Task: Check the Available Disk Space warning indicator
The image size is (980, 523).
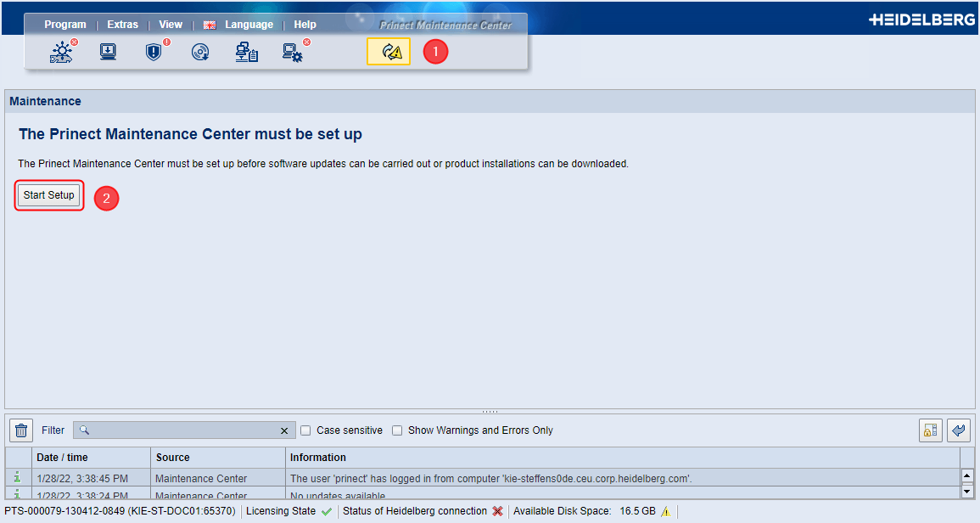Action: [x=666, y=511]
